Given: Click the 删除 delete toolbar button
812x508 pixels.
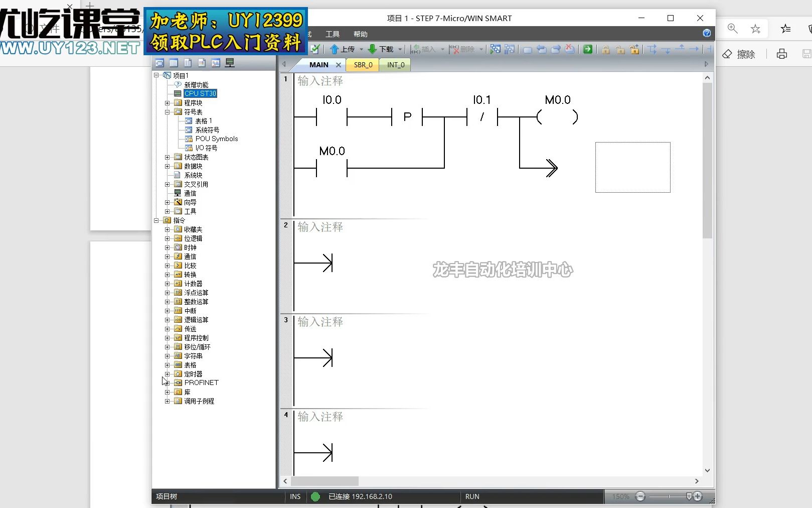Looking at the screenshot, I should click(x=462, y=49).
